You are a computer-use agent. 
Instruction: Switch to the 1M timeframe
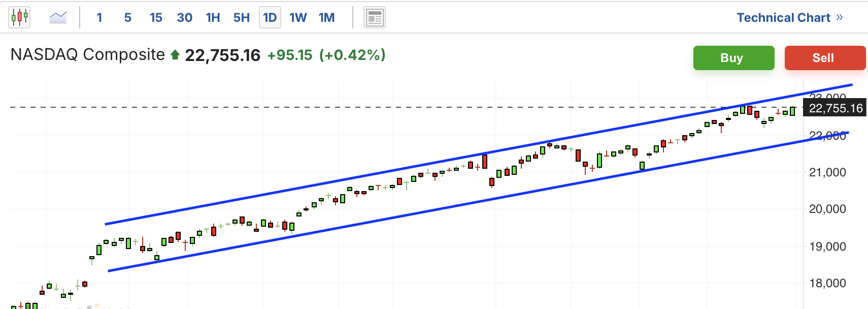pos(326,18)
